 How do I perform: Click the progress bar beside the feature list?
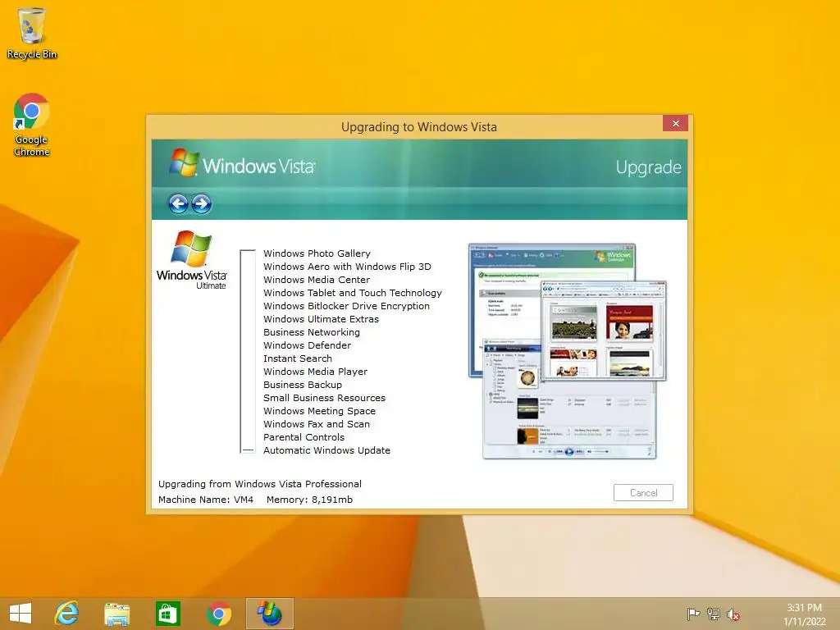pos(248,351)
